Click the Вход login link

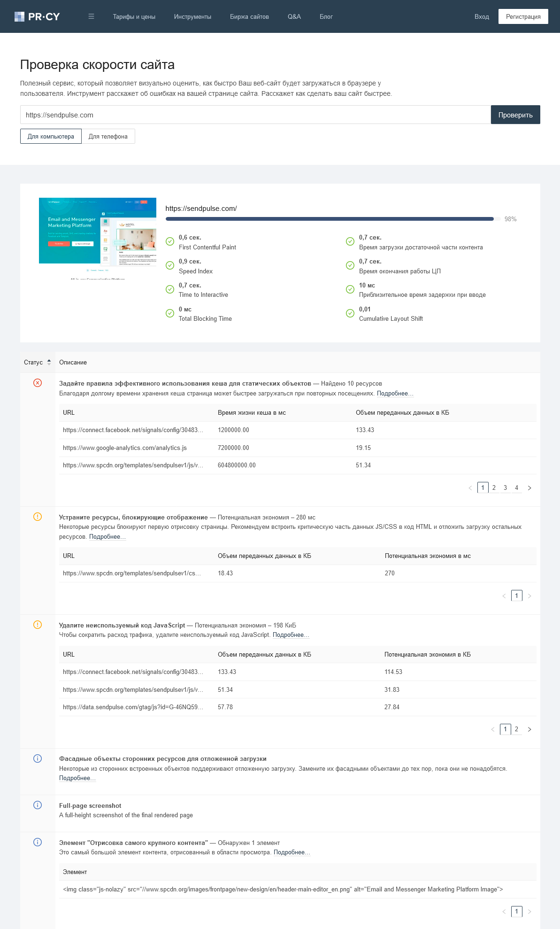[x=482, y=16]
